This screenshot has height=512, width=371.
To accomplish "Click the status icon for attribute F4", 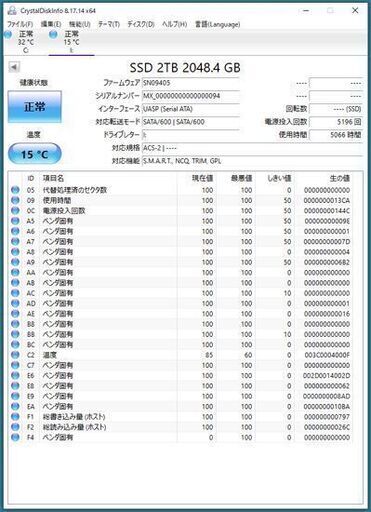I will 15,437.
